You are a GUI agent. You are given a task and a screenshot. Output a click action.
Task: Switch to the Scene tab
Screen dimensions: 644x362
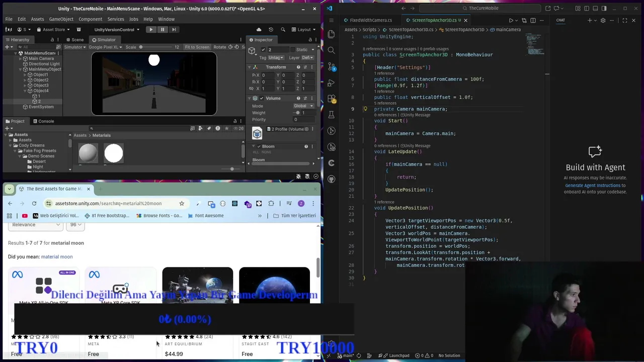coord(74,40)
